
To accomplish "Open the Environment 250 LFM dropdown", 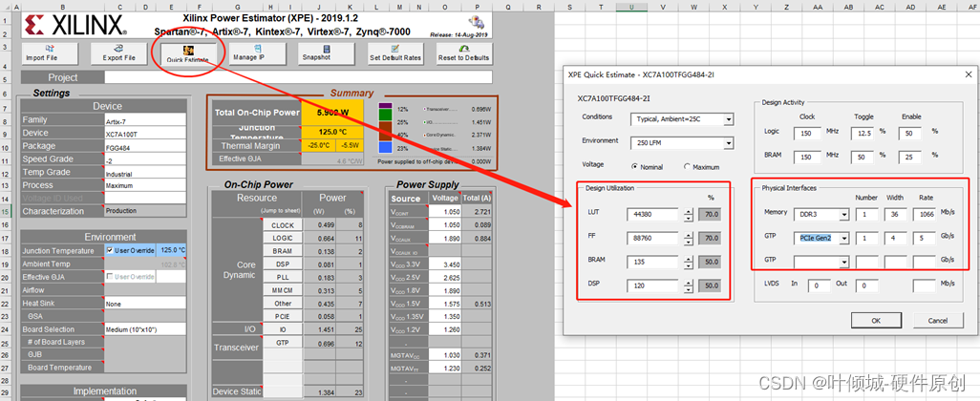I will (729, 143).
